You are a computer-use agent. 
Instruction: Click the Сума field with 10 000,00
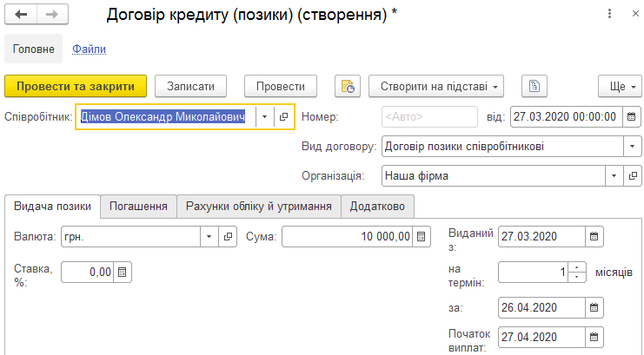[x=347, y=237]
